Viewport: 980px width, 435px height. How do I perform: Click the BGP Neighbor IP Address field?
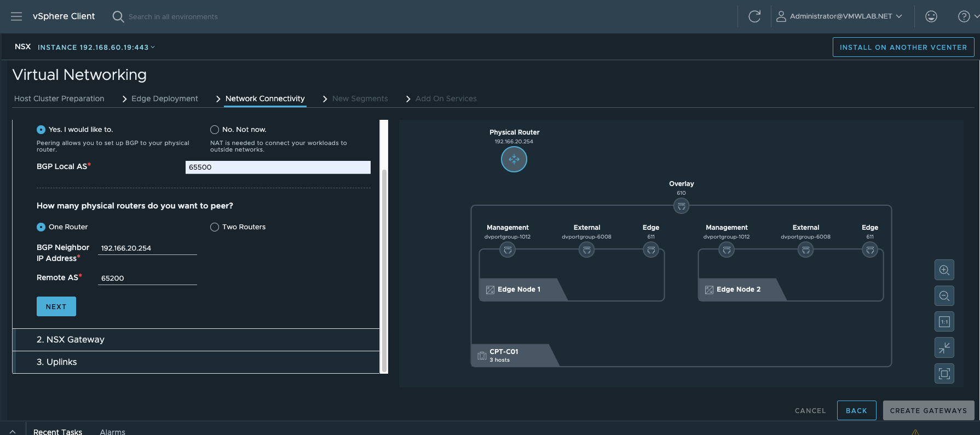[147, 248]
